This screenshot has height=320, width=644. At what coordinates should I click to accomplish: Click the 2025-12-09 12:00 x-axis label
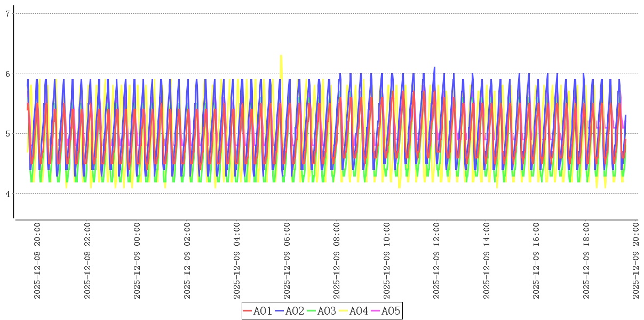coord(437,261)
